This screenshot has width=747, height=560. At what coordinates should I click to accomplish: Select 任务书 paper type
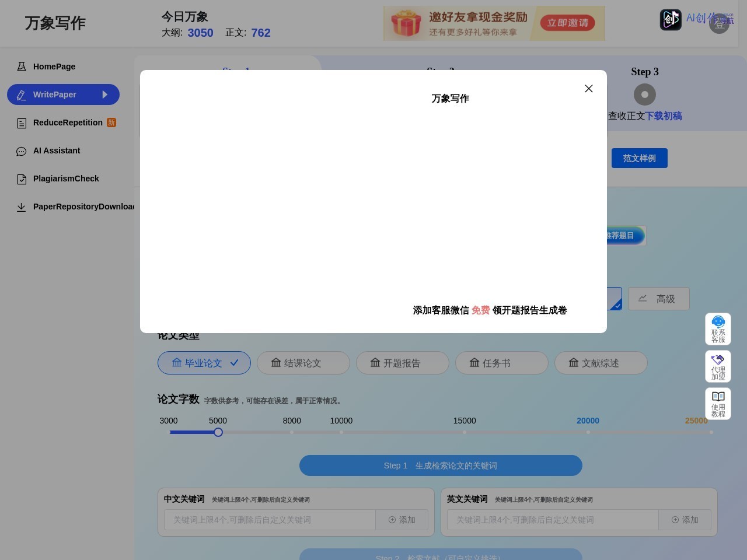pos(502,363)
